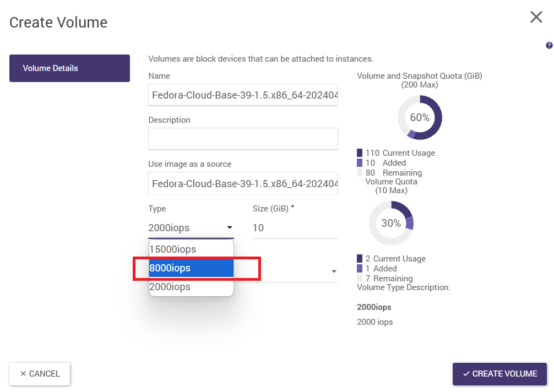Click the Create Volume button

pos(499,374)
